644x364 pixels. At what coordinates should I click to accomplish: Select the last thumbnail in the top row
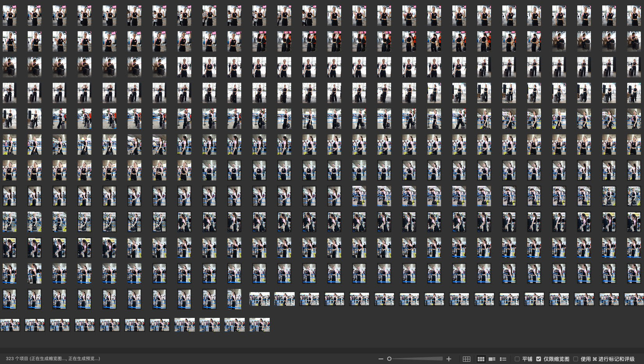(634, 16)
